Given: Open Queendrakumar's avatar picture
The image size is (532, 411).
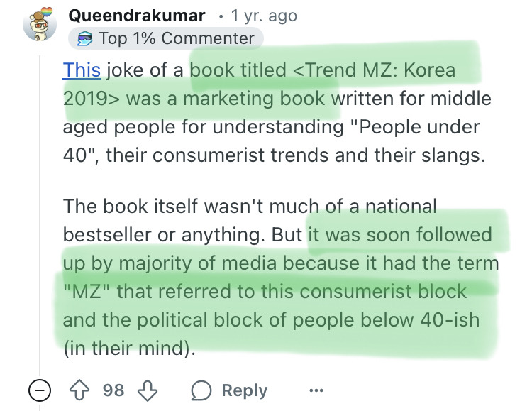Looking at the screenshot, I should [40, 25].
